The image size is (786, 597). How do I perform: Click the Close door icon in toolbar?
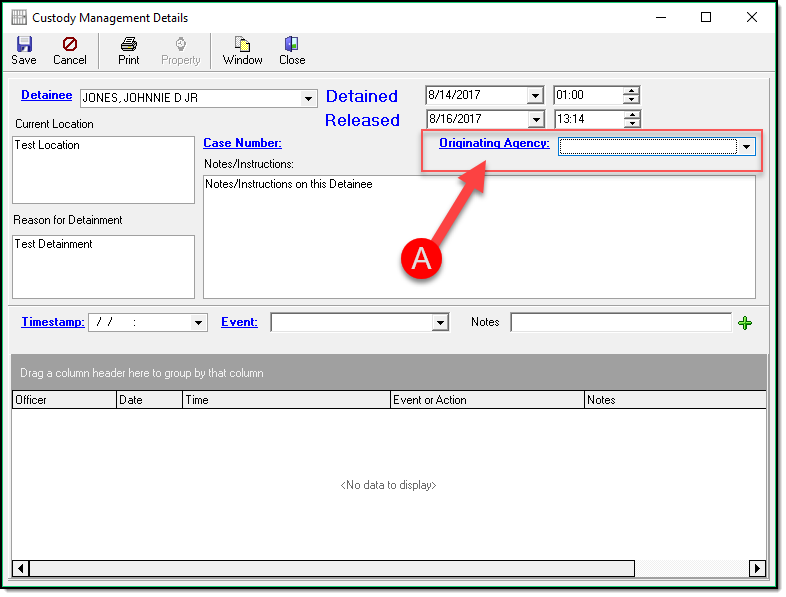pos(292,45)
